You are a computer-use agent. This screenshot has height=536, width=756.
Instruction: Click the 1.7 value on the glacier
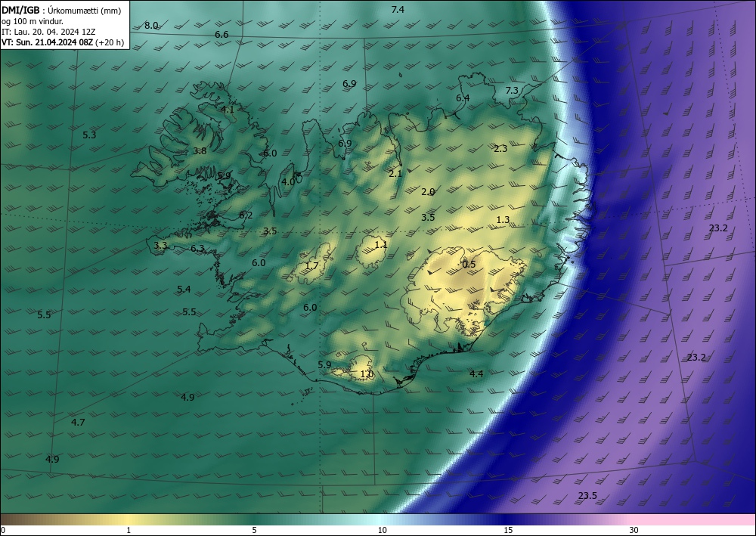[312, 265]
